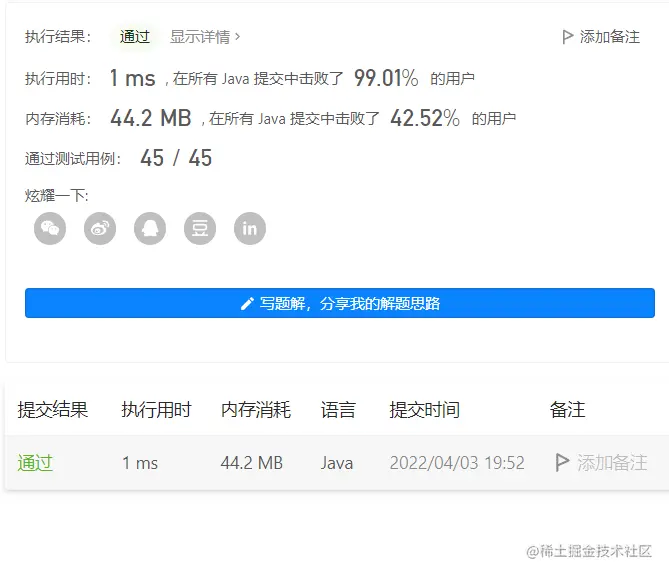Click the 44.2 MB cell in table row
The width and height of the screenshot is (669, 576).
[252, 463]
